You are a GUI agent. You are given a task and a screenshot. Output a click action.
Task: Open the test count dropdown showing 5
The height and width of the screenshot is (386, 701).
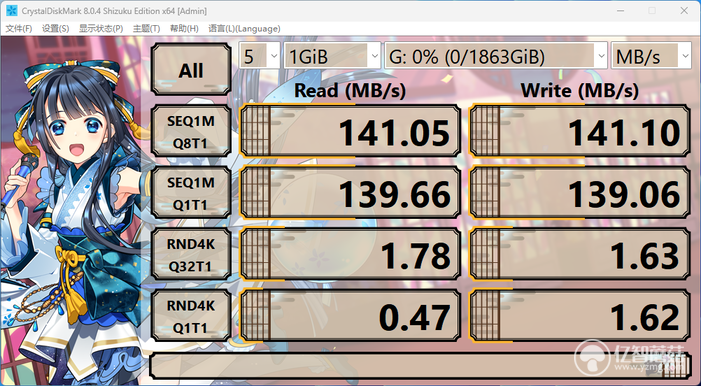(x=260, y=56)
